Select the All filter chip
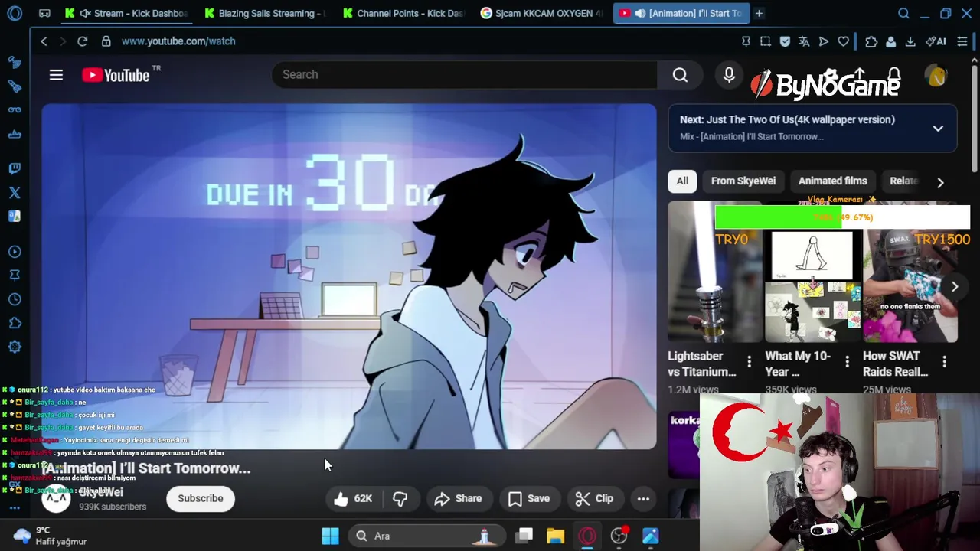Screen dimensions: 980x551 pos(682,181)
